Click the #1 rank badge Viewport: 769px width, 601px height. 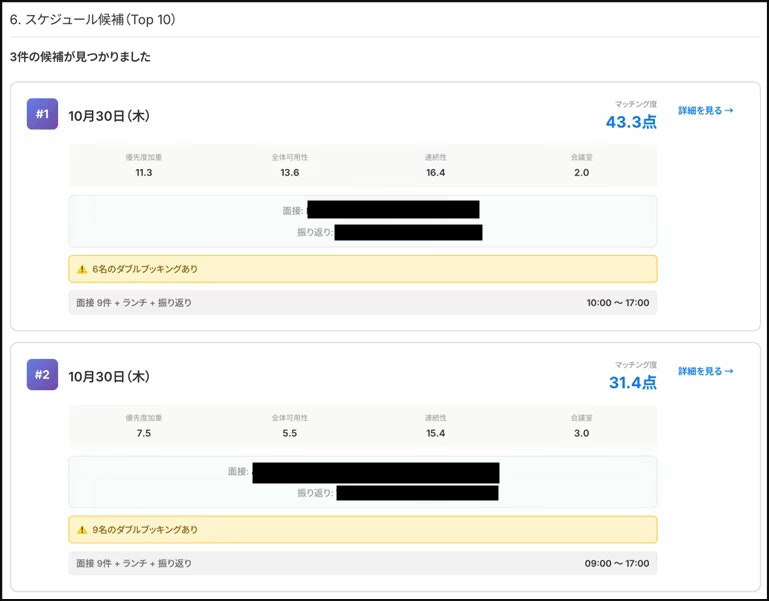(x=42, y=114)
